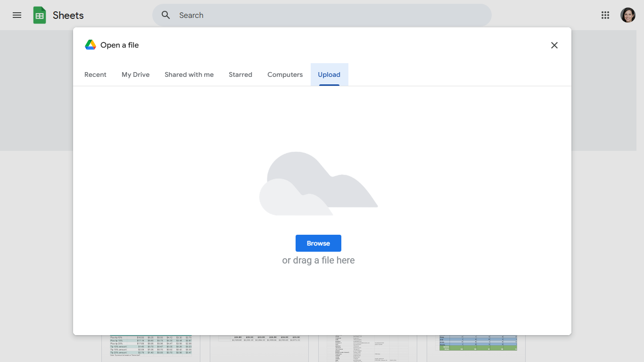Open the Shared with me tab
Viewport: 644px width, 362px height.
189,74
